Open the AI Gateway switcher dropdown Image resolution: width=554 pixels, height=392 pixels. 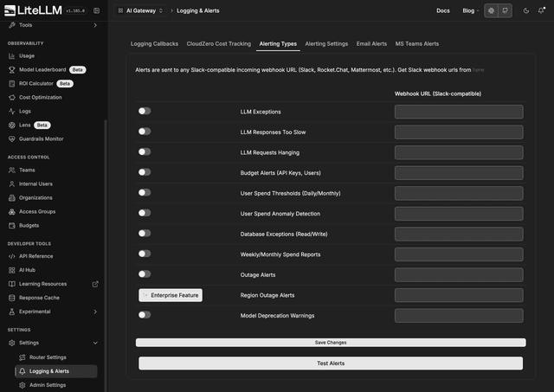tap(140, 10)
